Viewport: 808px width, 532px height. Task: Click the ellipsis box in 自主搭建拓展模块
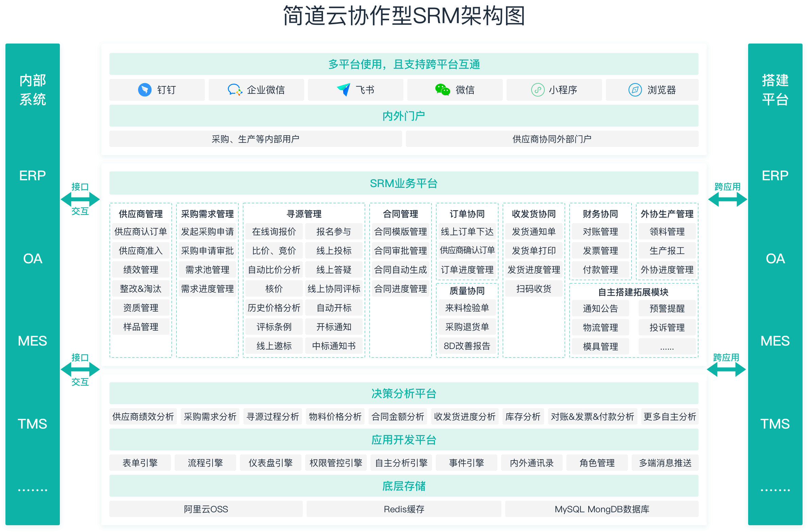(667, 347)
